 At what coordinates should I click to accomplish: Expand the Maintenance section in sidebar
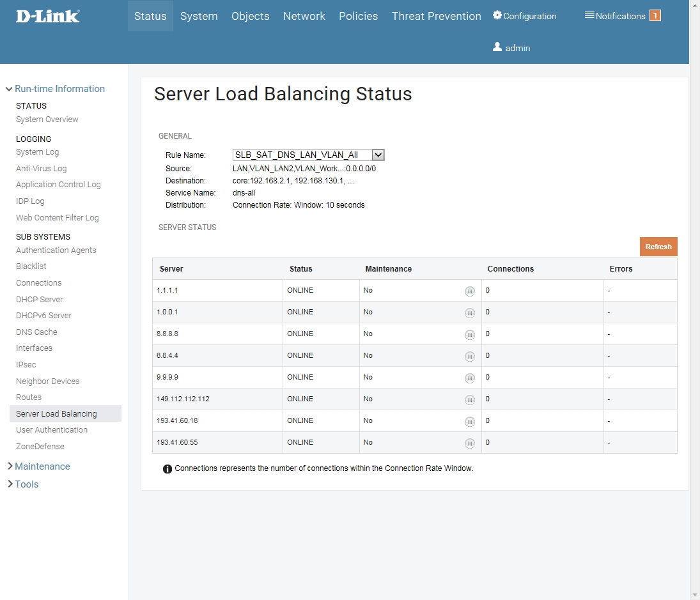pos(42,466)
